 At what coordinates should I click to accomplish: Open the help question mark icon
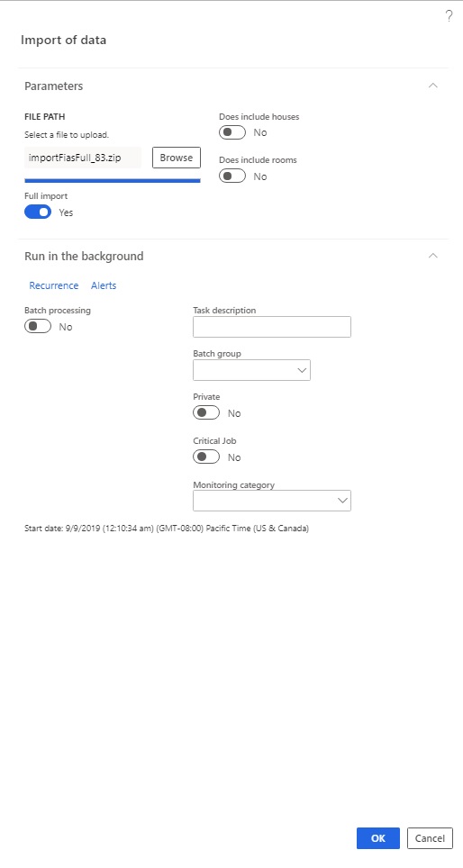(449, 16)
